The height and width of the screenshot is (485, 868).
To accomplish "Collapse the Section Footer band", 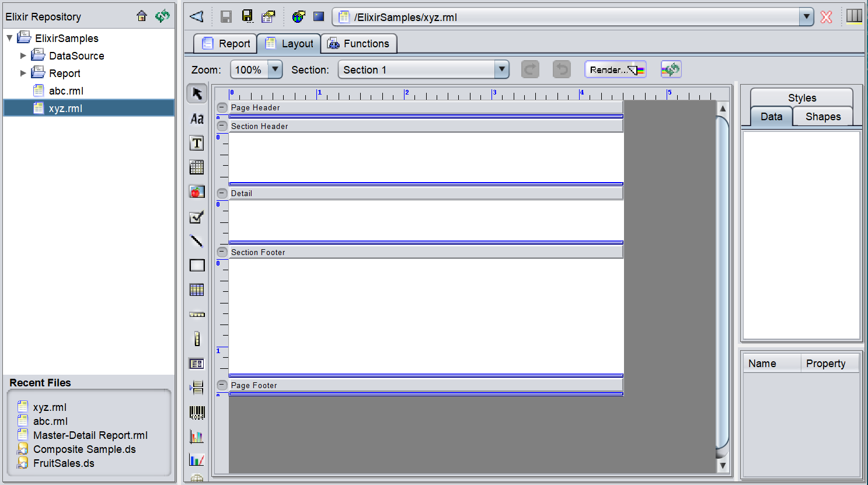I will [222, 252].
